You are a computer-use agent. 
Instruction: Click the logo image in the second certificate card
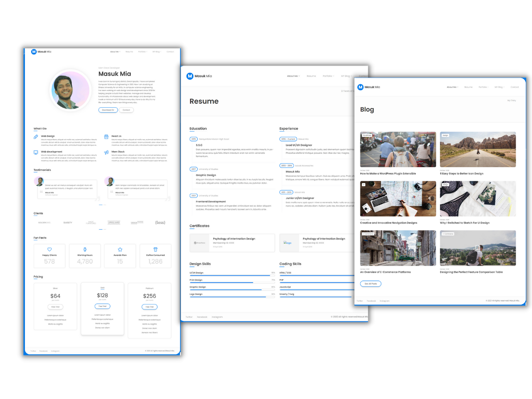click(288, 243)
